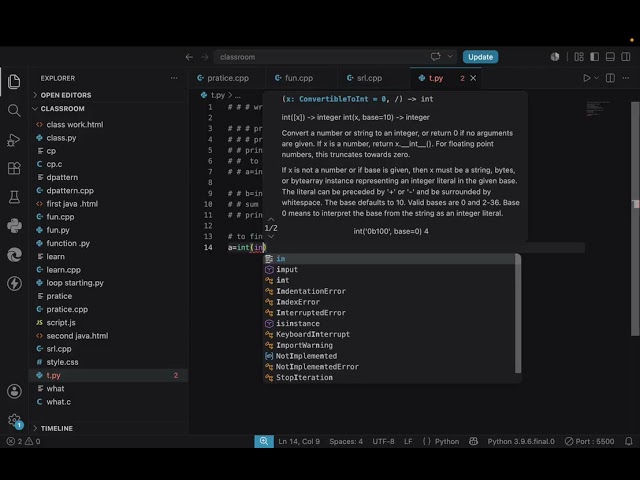The width and height of the screenshot is (640, 480).
Task: Close the t.py editor tab
Action: pyautogui.click(x=473, y=78)
